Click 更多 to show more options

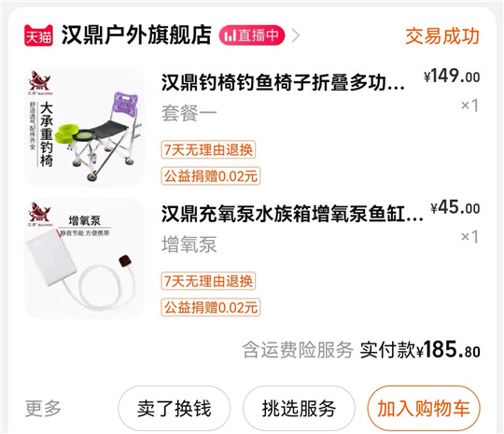click(43, 408)
